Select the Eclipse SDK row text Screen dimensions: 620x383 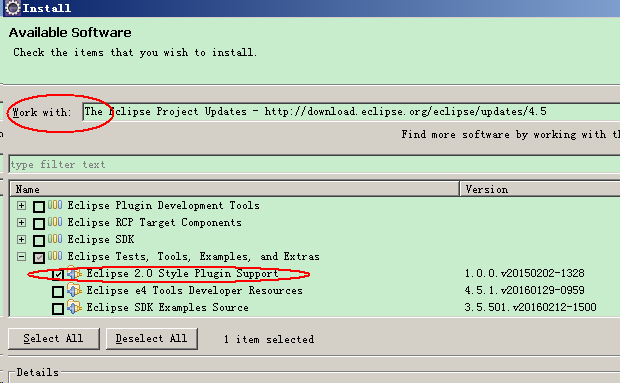(x=101, y=240)
